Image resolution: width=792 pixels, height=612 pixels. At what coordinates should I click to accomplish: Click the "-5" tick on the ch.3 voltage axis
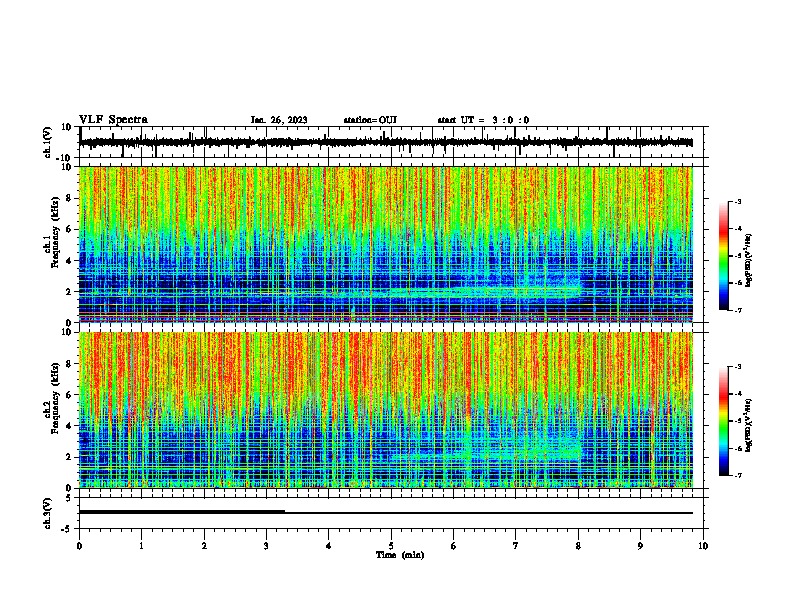66,529
